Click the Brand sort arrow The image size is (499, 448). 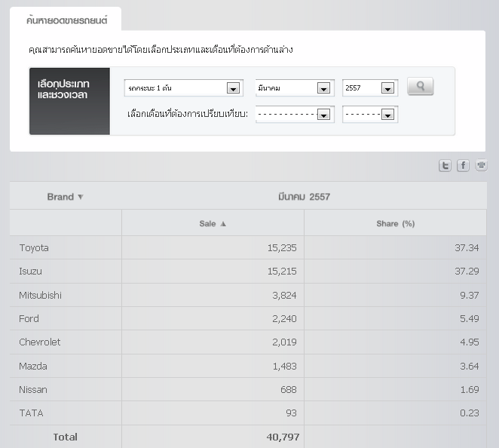[81, 198]
